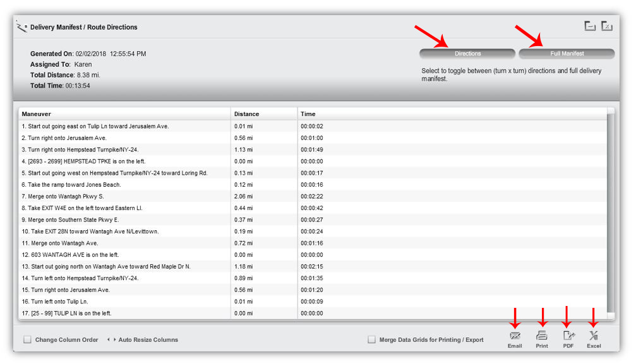636x364 pixels.
Task: Select row 14 Turn left onto Hempstead Turnpike/NY-24
Action: (x=313, y=278)
